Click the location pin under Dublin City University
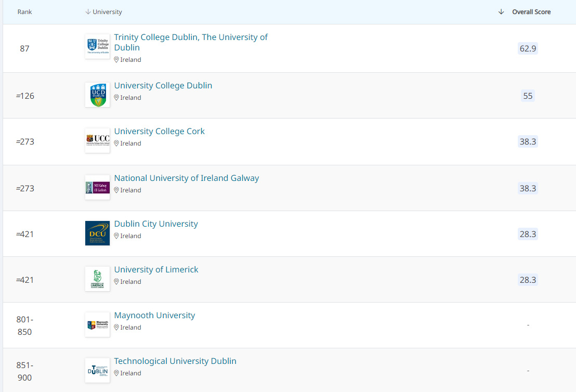 coord(116,236)
